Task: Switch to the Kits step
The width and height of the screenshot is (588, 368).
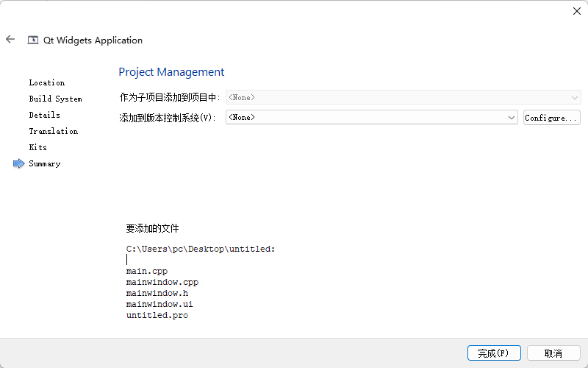Action: click(38, 147)
